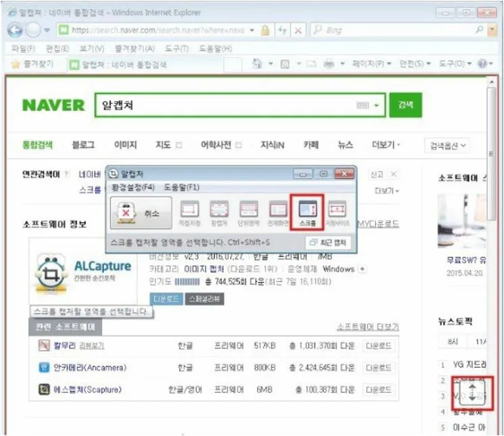Open the 안전(S) dropdown menu
The height and width of the screenshot is (436, 504).
[x=415, y=64]
